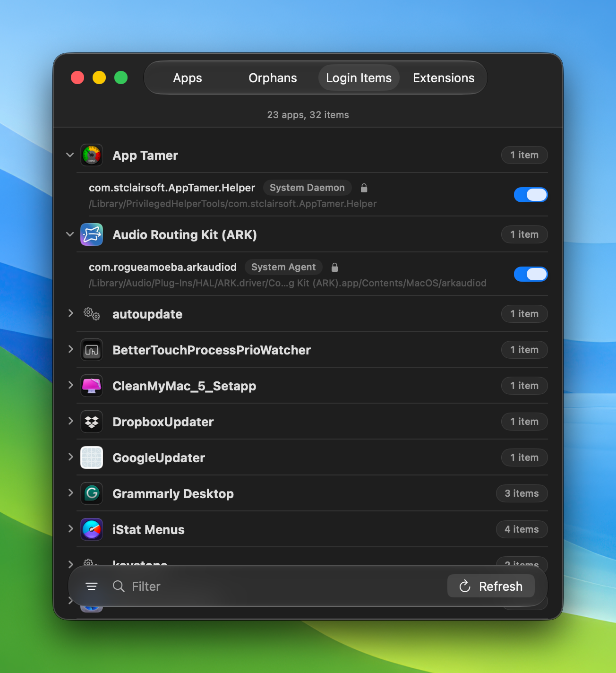Click the App Tamer gauge icon

pyautogui.click(x=92, y=155)
